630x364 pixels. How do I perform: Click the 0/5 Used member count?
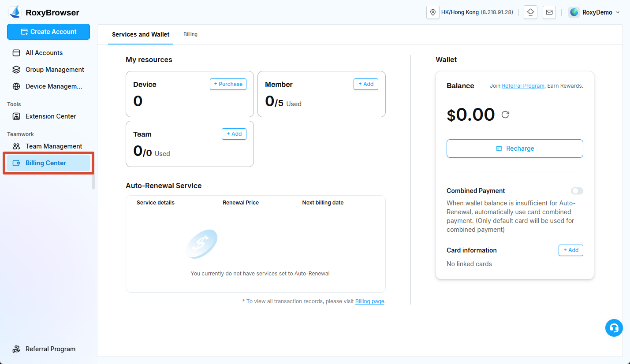tap(283, 102)
